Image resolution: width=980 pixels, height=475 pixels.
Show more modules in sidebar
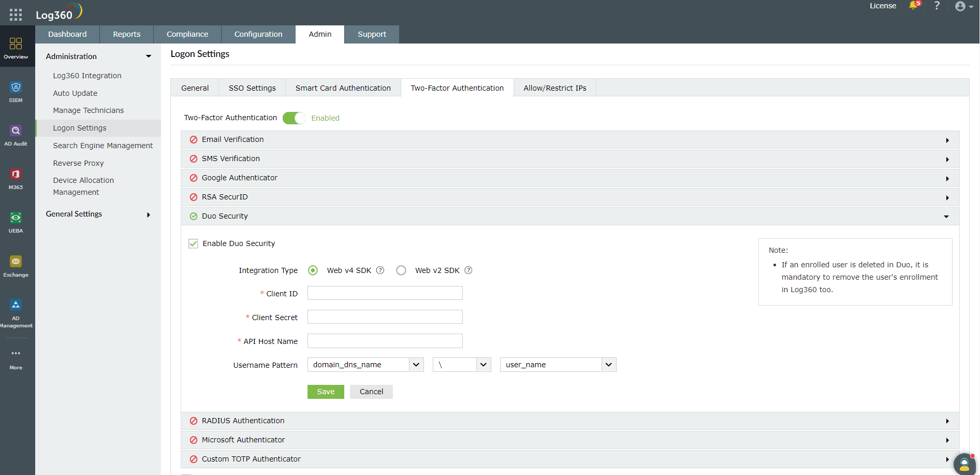[16, 359]
